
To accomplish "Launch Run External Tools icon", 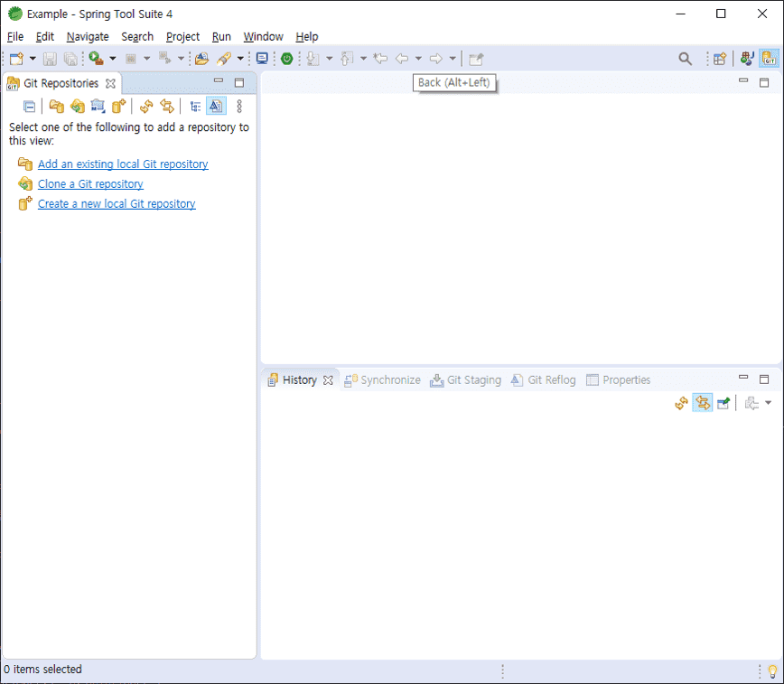I will point(96,59).
